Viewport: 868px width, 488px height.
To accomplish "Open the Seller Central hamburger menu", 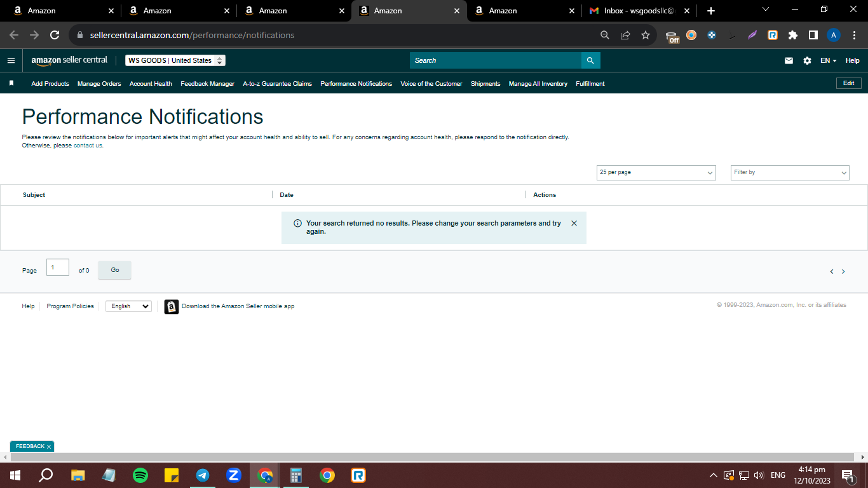I will coord(11,60).
